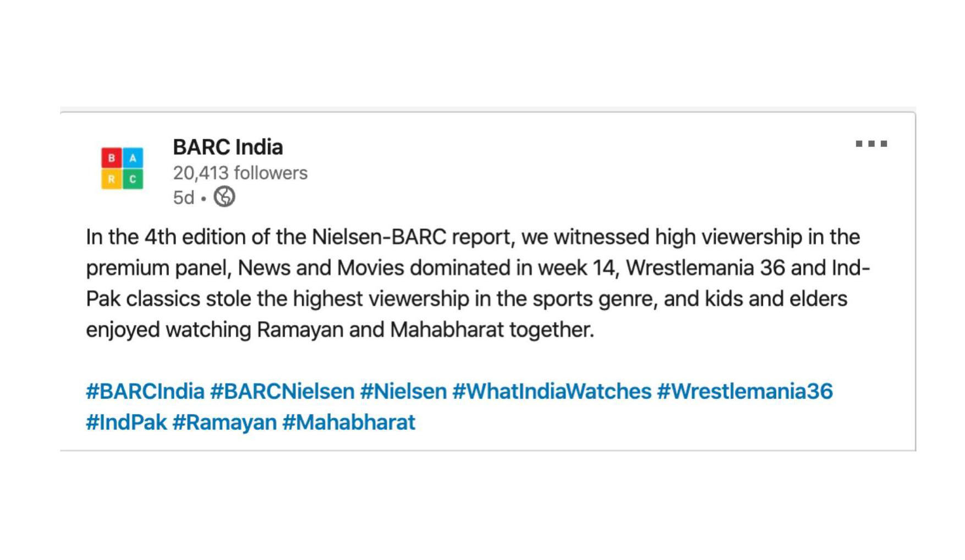Click the globe public visibility icon
The height and width of the screenshot is (560, 965).
tap(224, 196)
